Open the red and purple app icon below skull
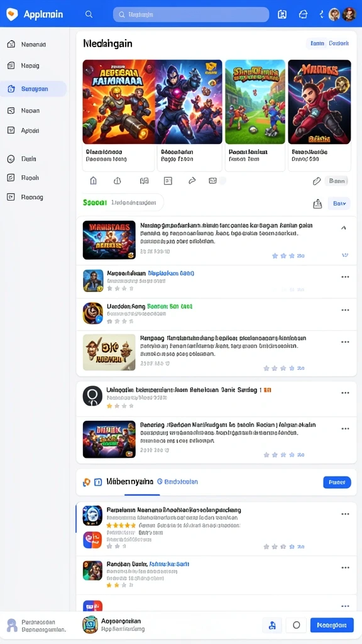 [92, 540]
